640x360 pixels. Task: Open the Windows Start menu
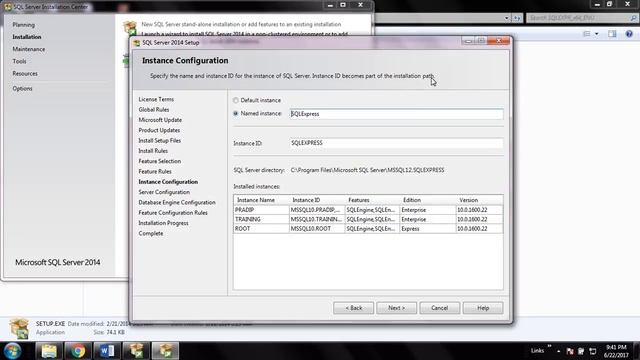pyautogui.click(x=13, y=351)
